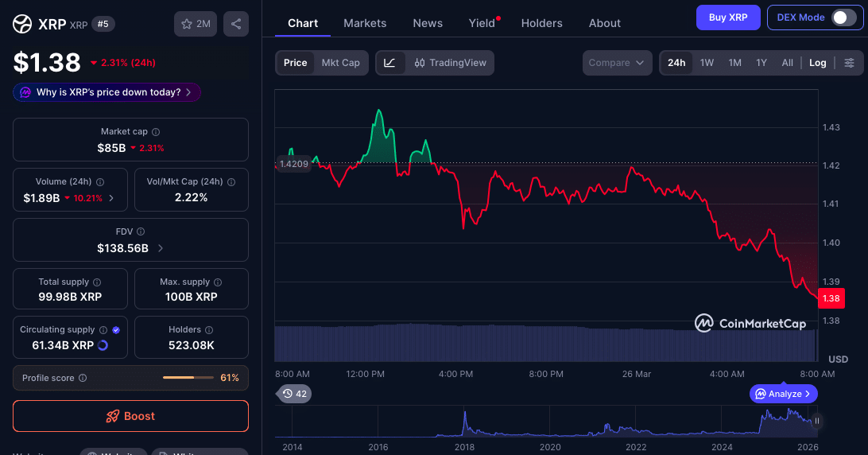
Task: Open the share icon button
Action: (236, 24)
